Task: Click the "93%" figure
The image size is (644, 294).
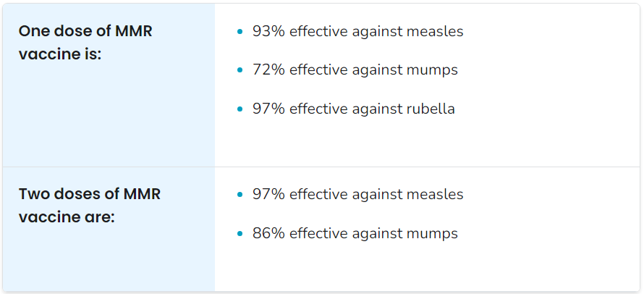Action: 268,31
